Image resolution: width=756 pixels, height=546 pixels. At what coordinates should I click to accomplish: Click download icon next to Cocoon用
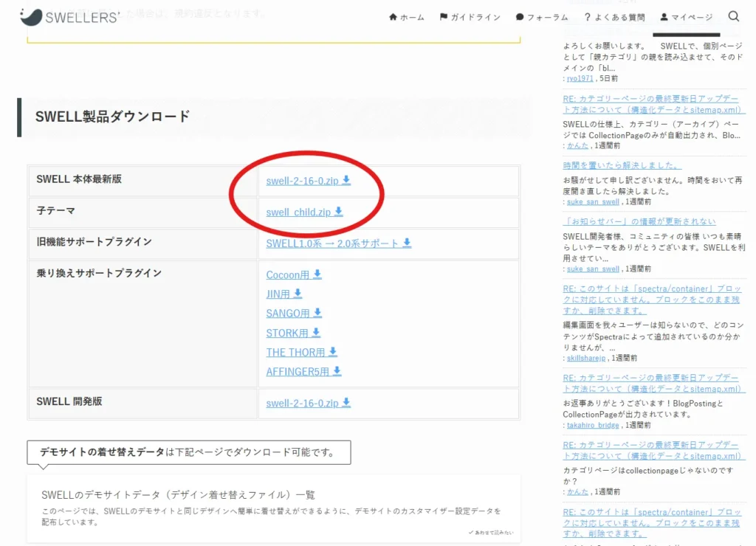tap(317, 273)
